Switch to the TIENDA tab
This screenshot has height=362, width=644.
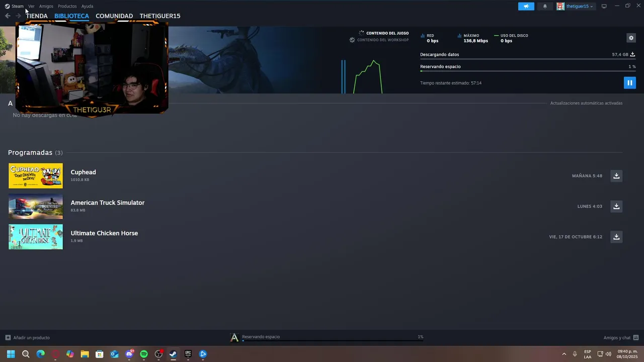tap(37, 16)
